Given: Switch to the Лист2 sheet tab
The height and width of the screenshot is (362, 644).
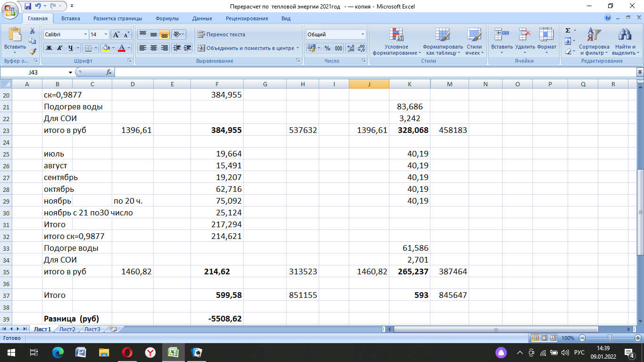Looking at the screenshot, I should pos(67,329).
